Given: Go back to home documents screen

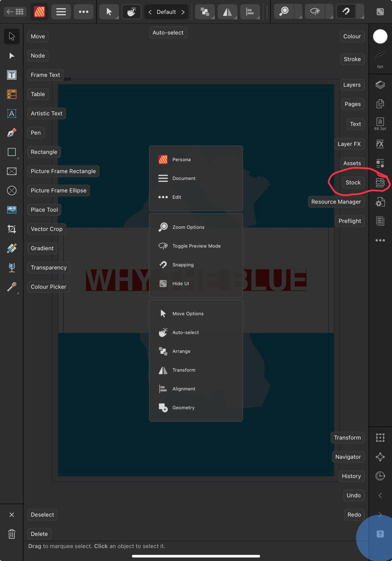Looking at the screenshot, I should point(15,12).
